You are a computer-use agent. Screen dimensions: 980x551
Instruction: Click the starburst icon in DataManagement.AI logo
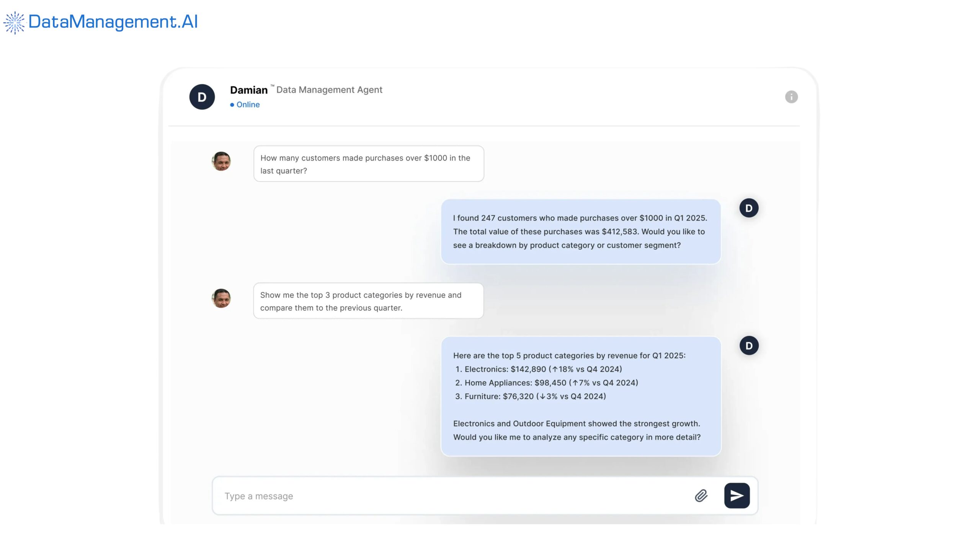click(14, 23)
